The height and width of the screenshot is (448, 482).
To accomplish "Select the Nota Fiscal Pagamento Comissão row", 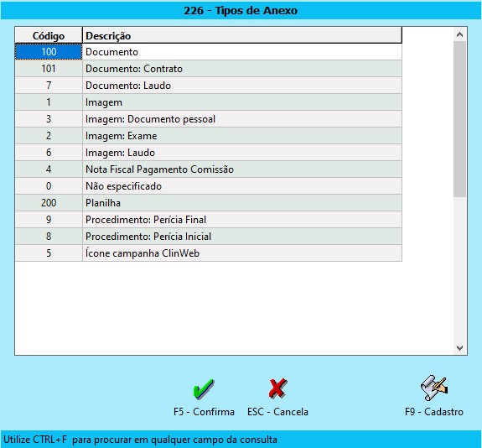I will tap(208, 169).
